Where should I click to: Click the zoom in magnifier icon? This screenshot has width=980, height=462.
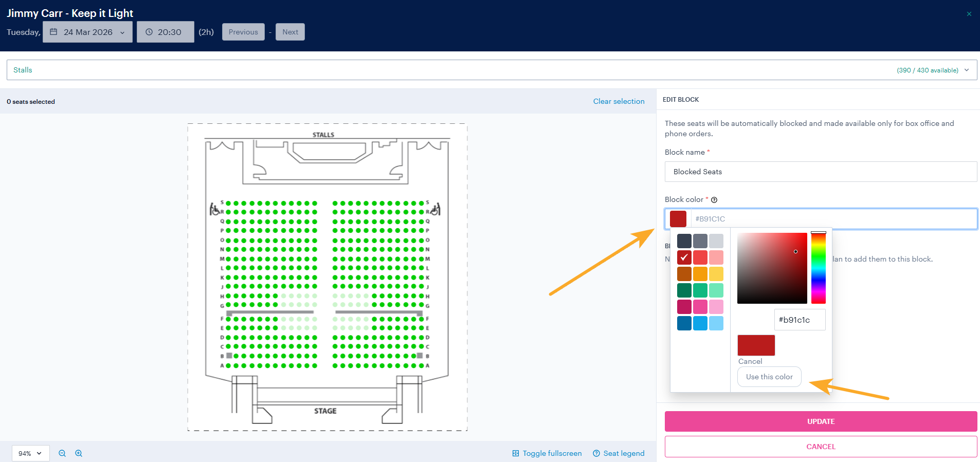click(x=79, y=453)
